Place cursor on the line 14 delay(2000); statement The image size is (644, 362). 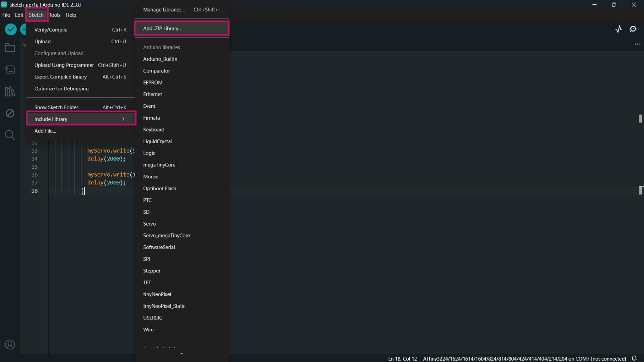(107, 159)
